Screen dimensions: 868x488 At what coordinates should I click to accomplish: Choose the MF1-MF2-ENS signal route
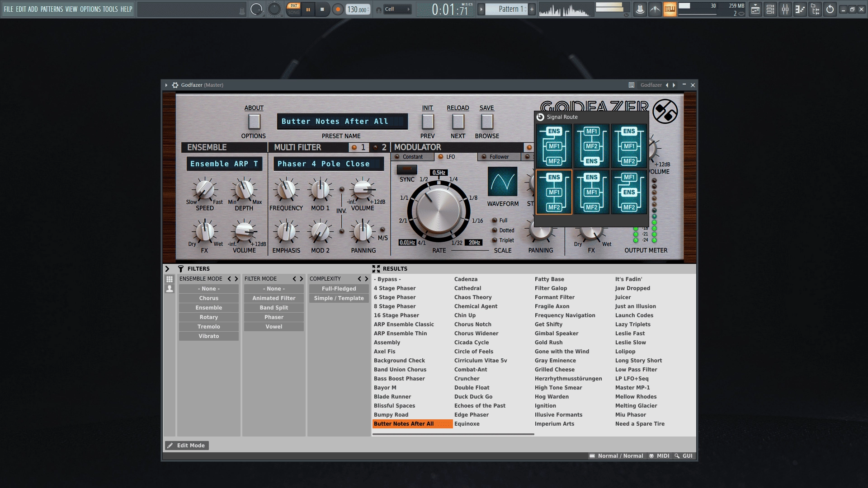point(591,146)
